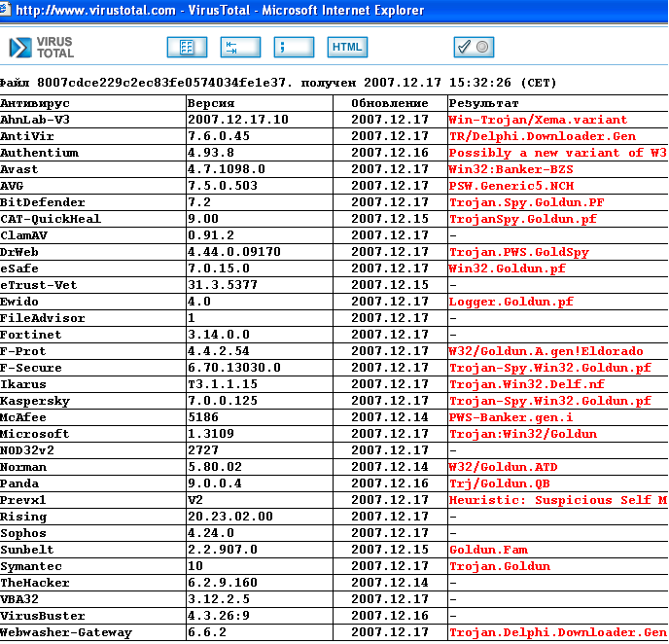Click the Kaspersky antivirus name
The width and height of the screenshot is (669, 644).
pos(35,401)
